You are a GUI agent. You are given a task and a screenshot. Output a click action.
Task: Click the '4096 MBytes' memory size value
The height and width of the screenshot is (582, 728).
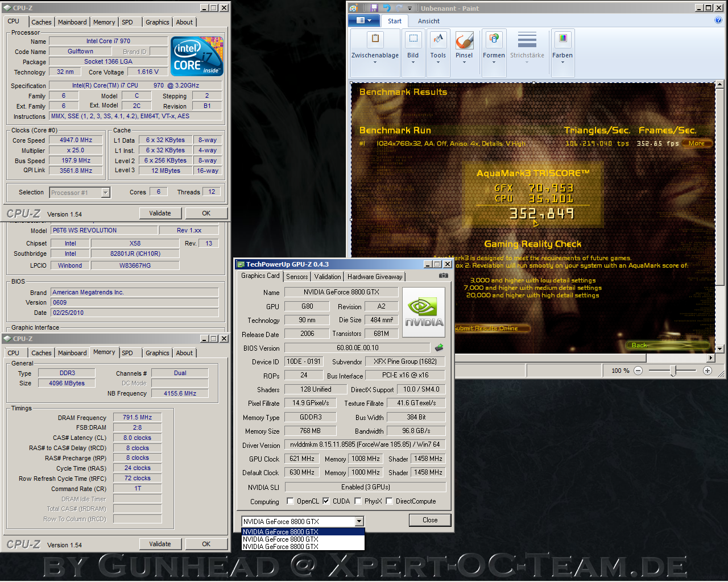tap(67, 383)
